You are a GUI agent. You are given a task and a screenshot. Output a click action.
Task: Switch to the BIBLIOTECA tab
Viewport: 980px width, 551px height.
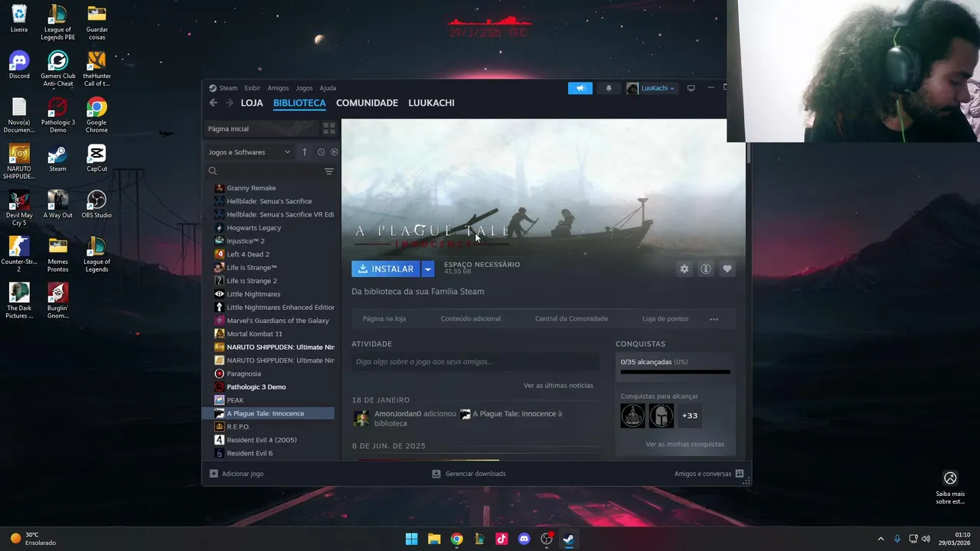click(299, 103)
